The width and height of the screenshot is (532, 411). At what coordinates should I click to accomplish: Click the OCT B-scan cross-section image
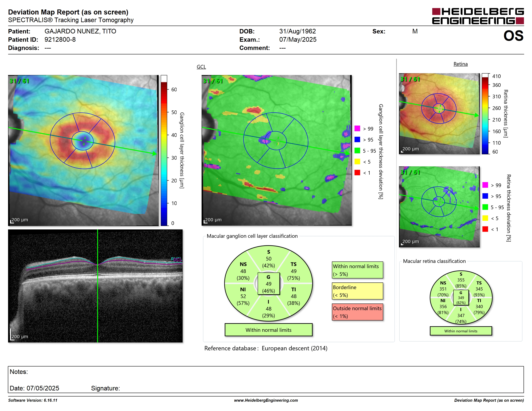95,286
